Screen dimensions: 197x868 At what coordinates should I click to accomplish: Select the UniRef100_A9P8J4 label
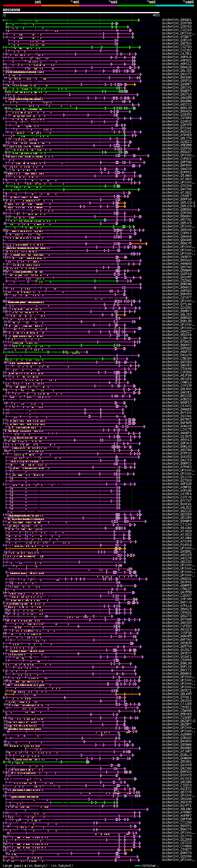[176, 57]
